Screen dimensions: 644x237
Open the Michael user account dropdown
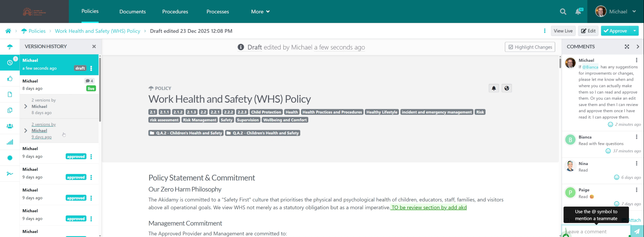pos(616,11)
